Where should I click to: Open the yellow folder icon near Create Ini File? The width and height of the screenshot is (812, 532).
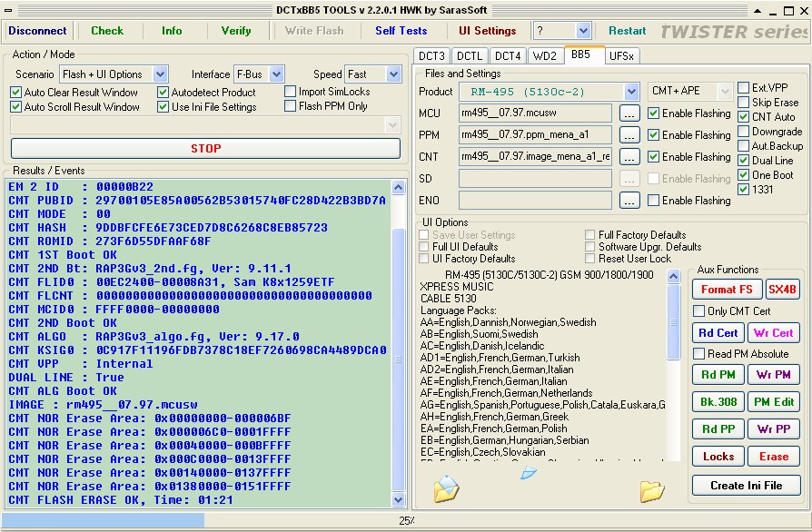(651, 490)
